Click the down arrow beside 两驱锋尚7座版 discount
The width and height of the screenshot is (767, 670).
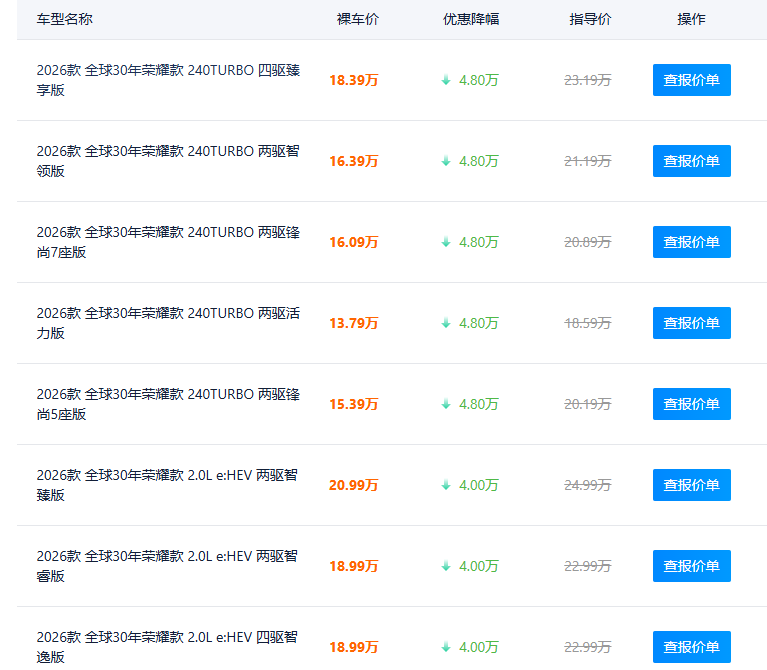coord(446,242)
